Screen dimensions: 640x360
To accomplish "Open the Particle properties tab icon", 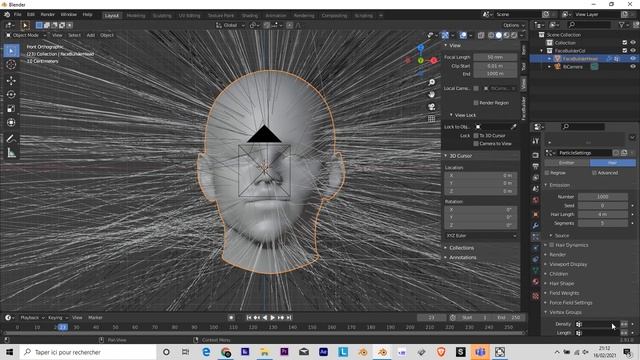I will point(536,237).
